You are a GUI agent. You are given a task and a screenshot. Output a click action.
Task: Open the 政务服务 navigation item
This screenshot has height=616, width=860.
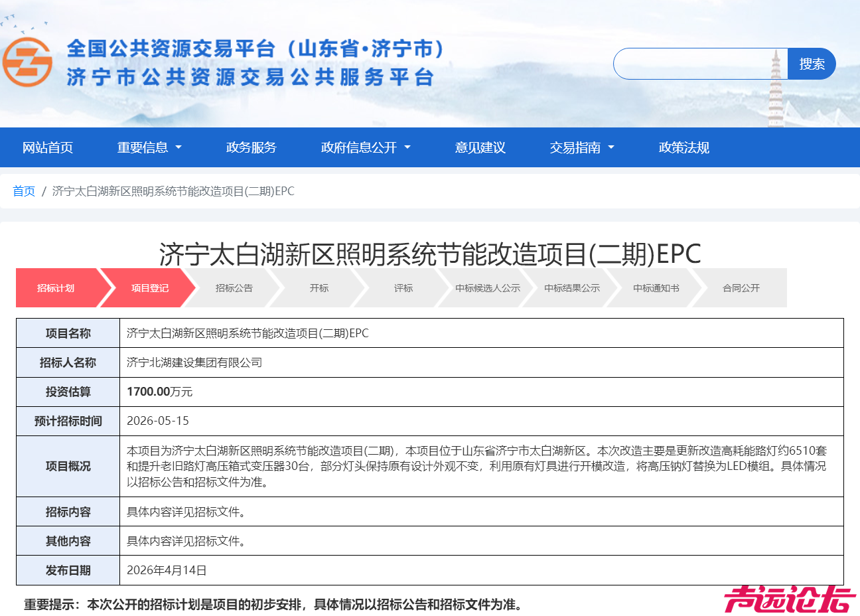tap(251, 147)
